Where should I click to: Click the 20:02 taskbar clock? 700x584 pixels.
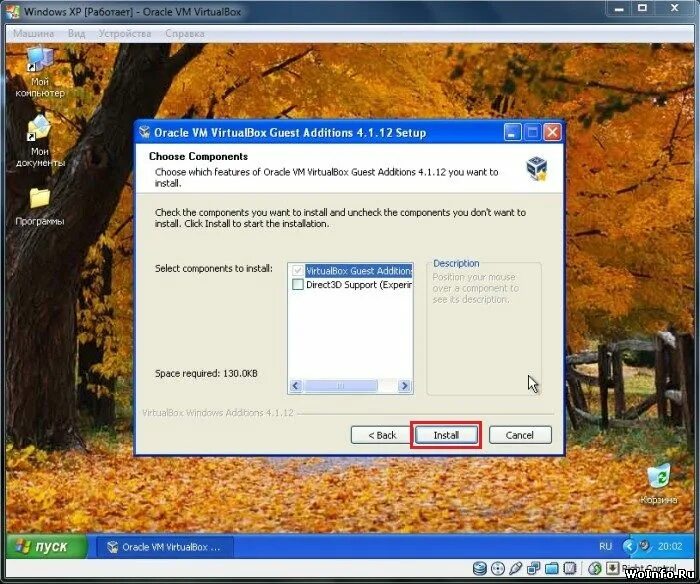670,546
